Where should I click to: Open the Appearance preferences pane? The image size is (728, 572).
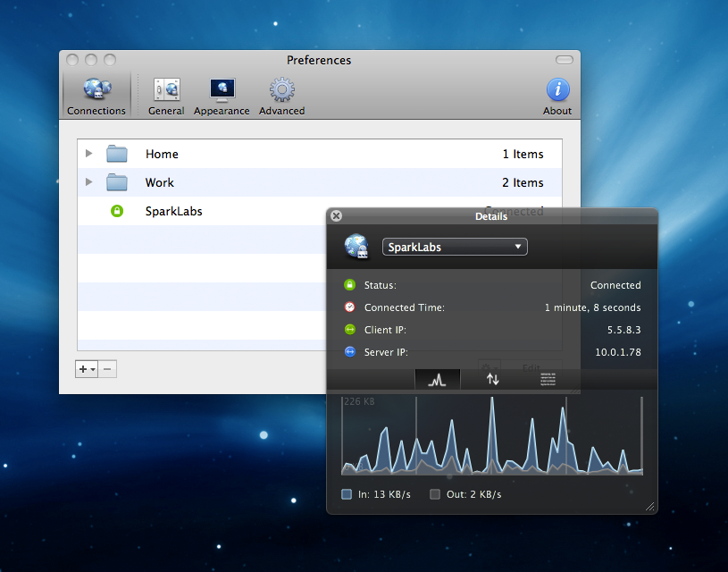point(222,96)
